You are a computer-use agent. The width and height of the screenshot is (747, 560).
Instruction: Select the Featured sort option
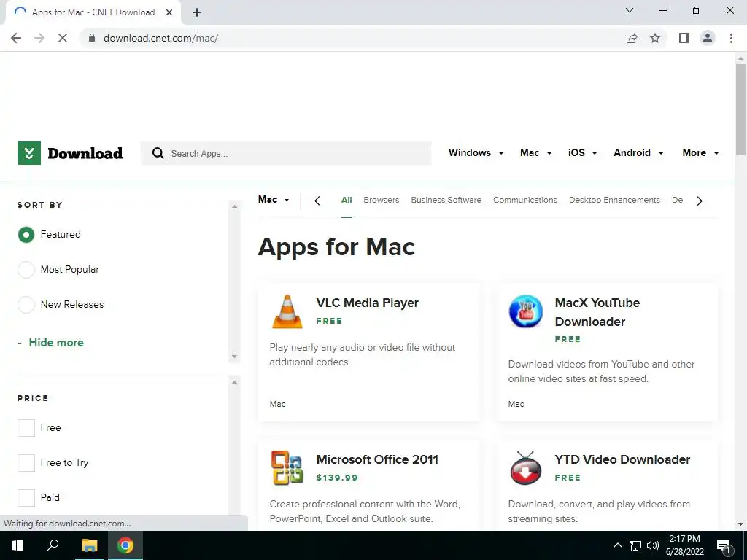click(x=26, y=235)
